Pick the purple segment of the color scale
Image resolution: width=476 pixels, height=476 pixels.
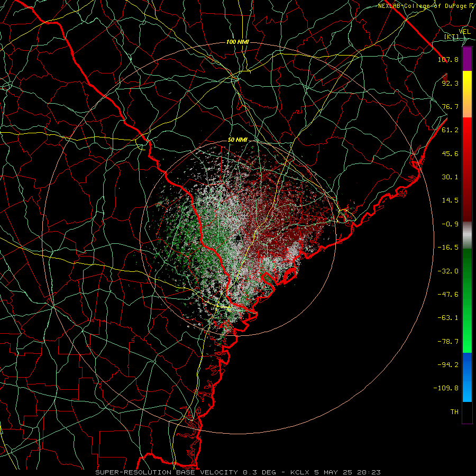(x=467, y=59)
